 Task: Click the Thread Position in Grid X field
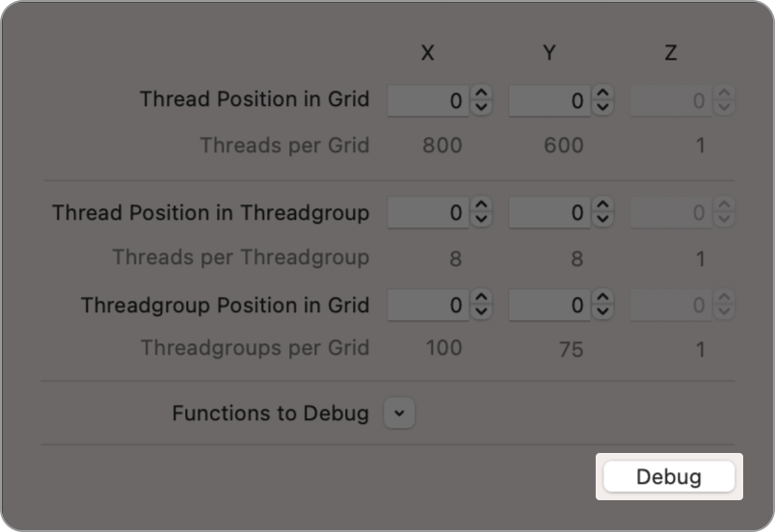[x=427, y=100]
